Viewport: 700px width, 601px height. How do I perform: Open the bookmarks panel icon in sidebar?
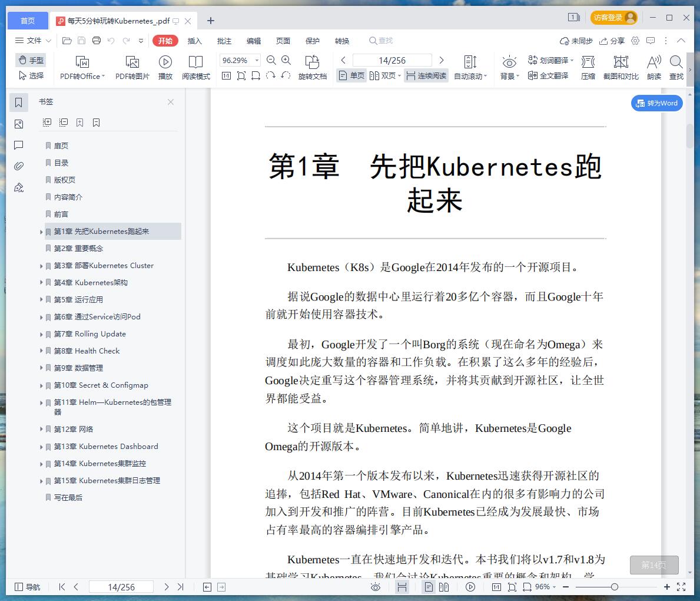(x=18, y=103)
